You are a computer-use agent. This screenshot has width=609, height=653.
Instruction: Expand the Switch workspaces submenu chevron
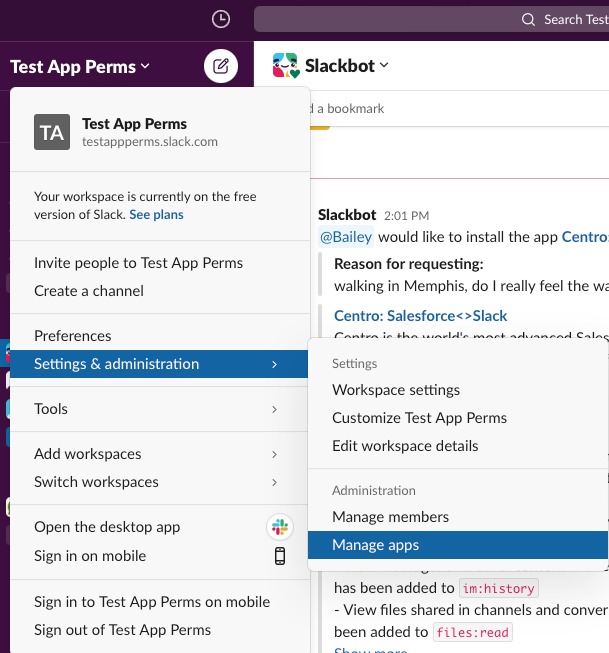tap(274, 482)
